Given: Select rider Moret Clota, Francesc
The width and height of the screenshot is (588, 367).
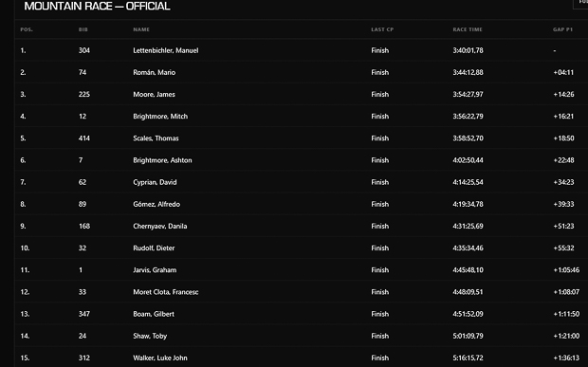Looking at the screenshot, I should (165, 292).
